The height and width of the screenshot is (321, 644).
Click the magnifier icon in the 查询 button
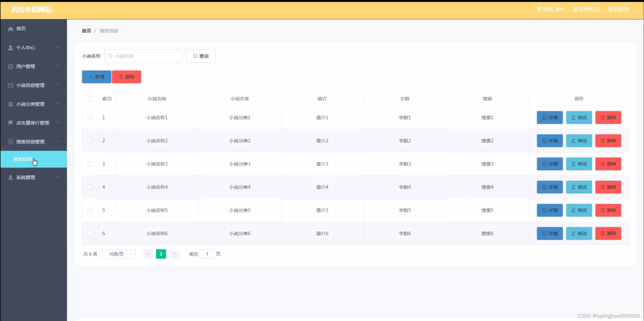(x=195, y=56)
